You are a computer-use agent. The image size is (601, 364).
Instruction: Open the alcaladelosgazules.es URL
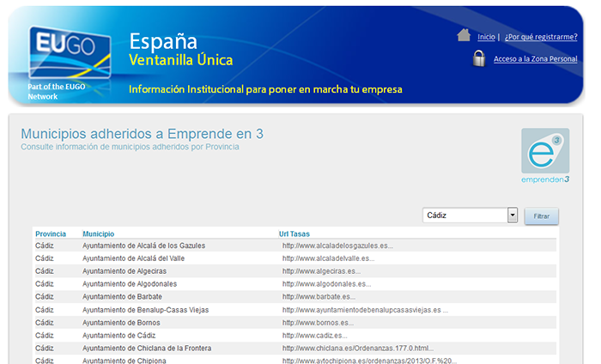click(337, 246)
